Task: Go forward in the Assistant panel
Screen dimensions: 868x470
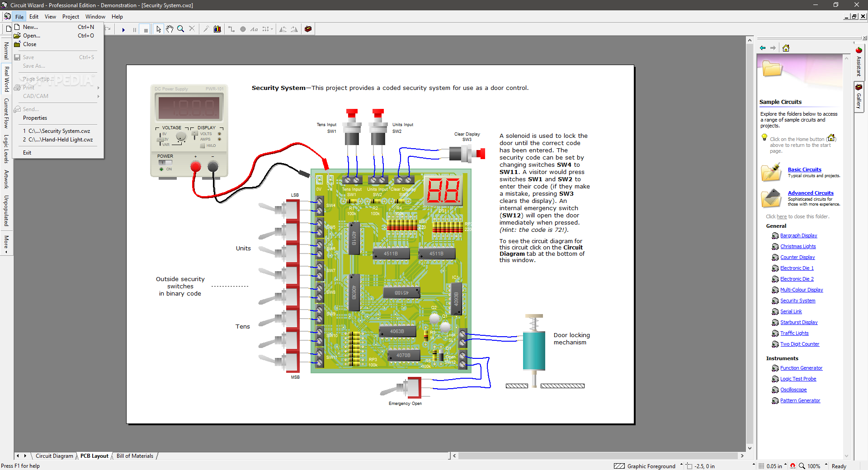Action: 773,48
